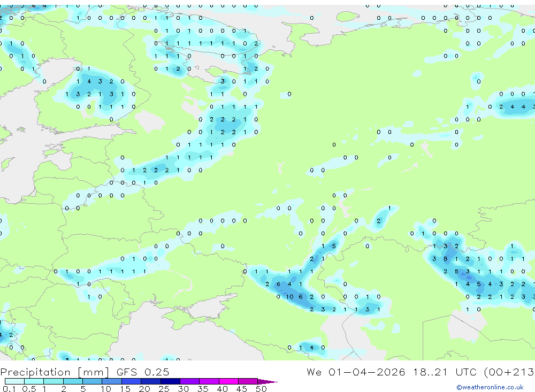Click the 0.1–0.5 mm legend color box
The width and height of the screenshot is (535, 392).
[x=14, y=381]
